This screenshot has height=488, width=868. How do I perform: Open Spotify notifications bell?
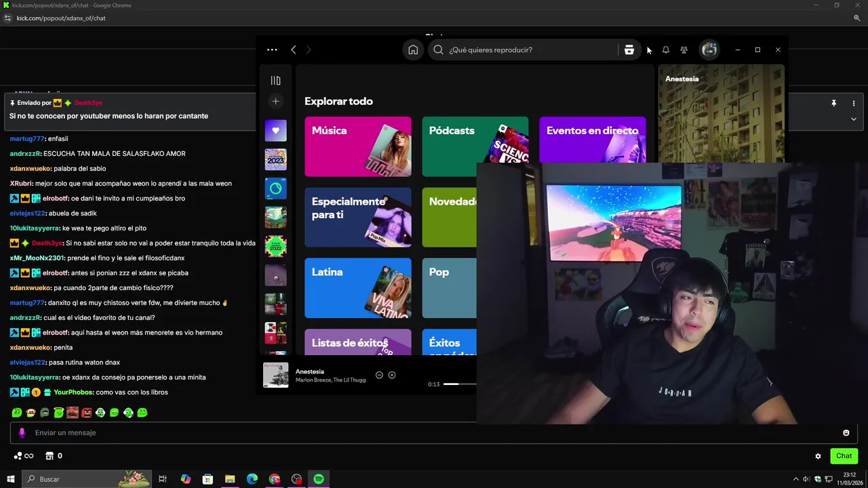pos(666,49)
